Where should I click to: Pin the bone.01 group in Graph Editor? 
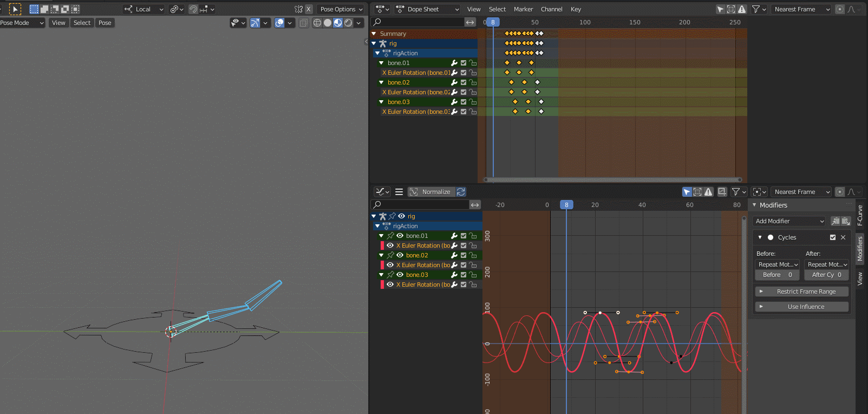390,236
